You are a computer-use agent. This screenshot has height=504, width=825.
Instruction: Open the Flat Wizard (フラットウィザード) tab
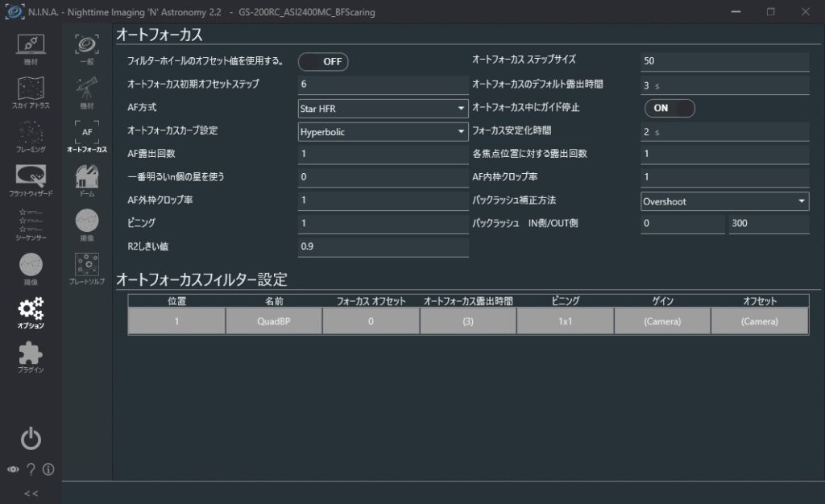(31, 181)
